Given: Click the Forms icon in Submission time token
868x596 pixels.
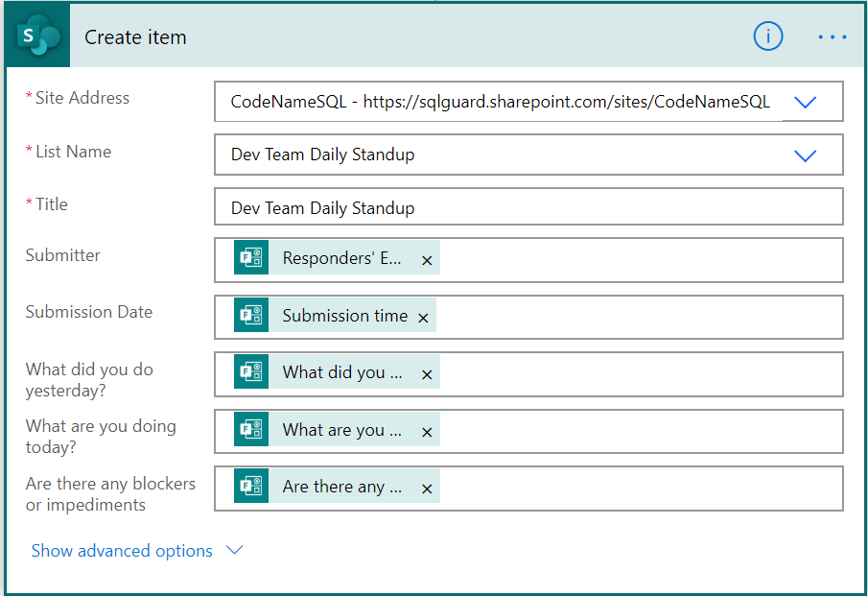Looking at the screenshot, I should pyautogui.click(x=251, y=315).
